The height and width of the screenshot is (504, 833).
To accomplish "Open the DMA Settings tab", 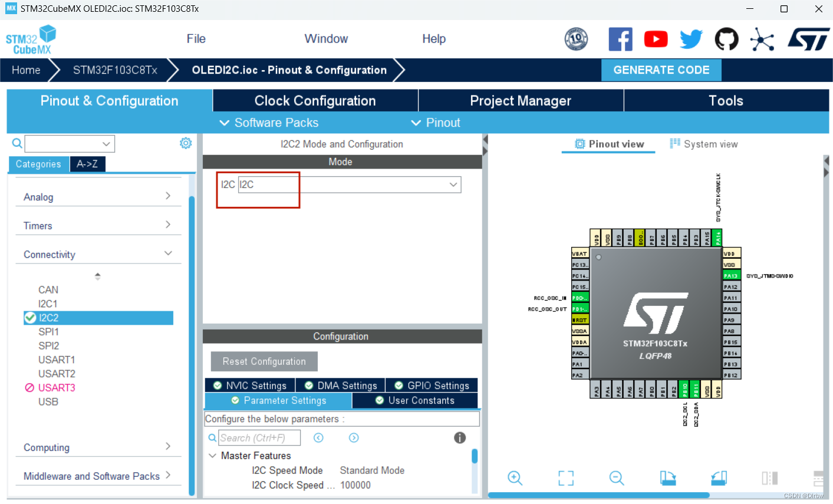I will [x=340, y=386].
